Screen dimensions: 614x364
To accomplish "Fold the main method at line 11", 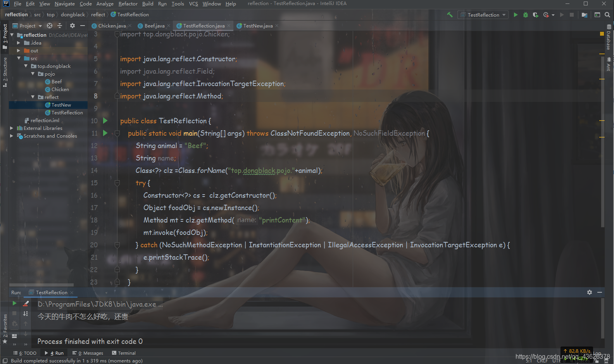I will (x=117, y=133).
